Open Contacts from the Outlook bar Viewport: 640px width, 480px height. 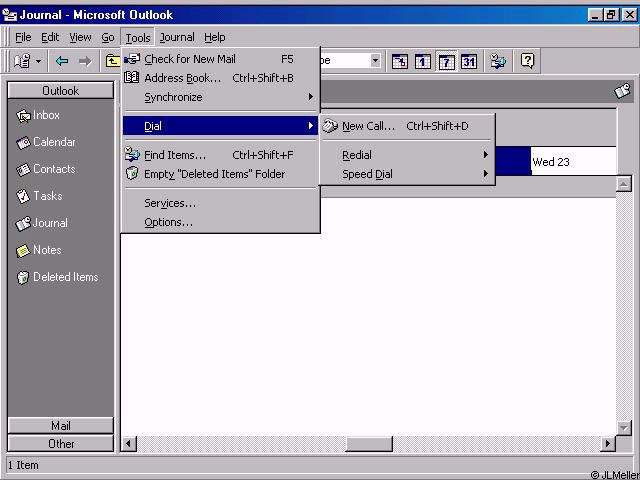(x=46, y=169)
